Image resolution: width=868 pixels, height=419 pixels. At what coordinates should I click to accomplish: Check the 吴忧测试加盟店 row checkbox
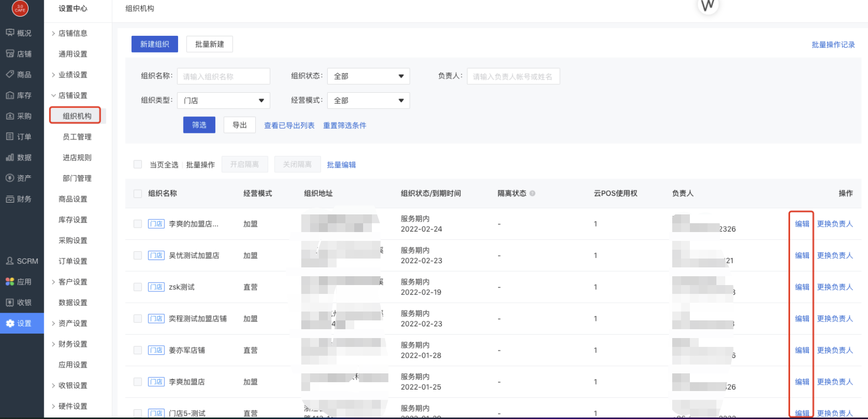pyautogui.click(x=138, y=255)
